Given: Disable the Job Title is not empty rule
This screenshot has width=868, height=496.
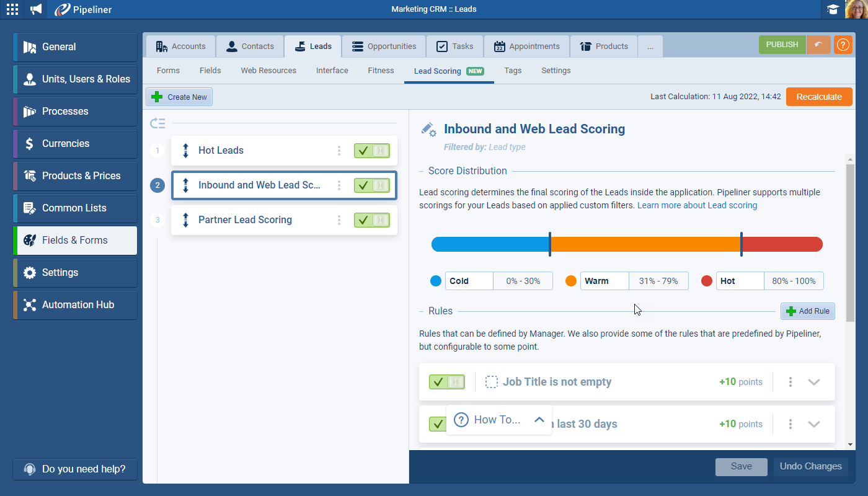Looking at the screenshot, I should 446,382.
